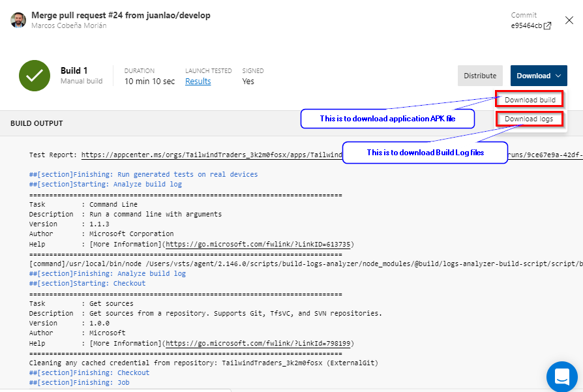Click 'Get sources from a repository' description line

(x=205, y=313)
